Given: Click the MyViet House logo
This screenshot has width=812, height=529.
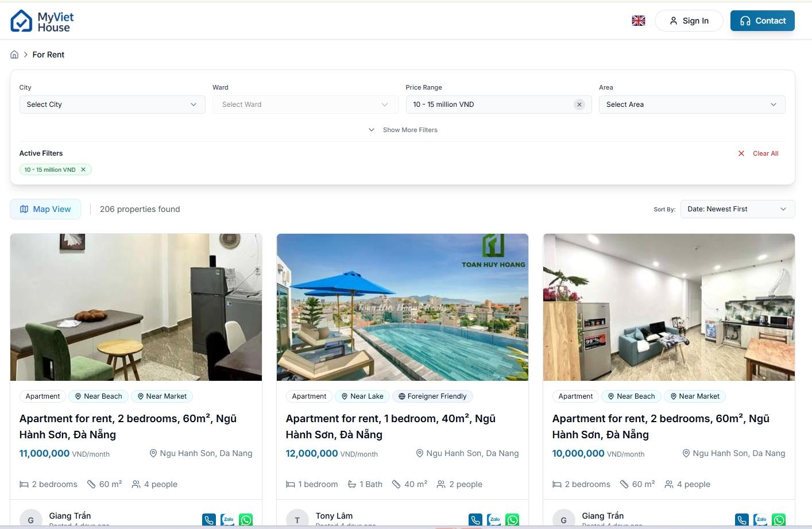Looking at the screenshot, I should click(42, 21).
